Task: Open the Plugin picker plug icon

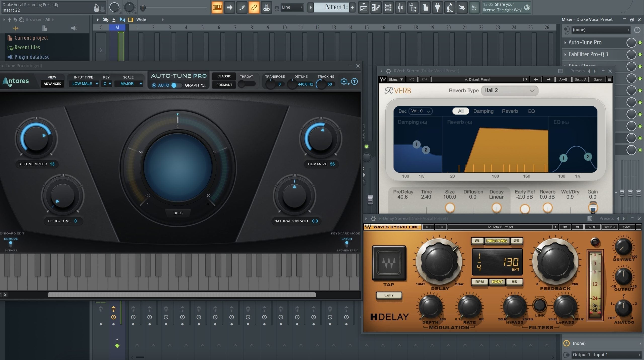Action: point(437,8)
